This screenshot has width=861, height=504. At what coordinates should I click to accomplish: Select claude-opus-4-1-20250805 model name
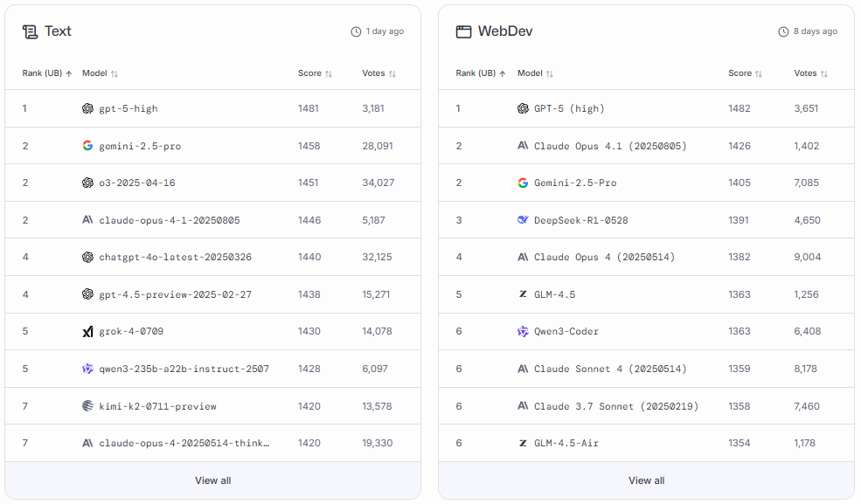point(169,220)
